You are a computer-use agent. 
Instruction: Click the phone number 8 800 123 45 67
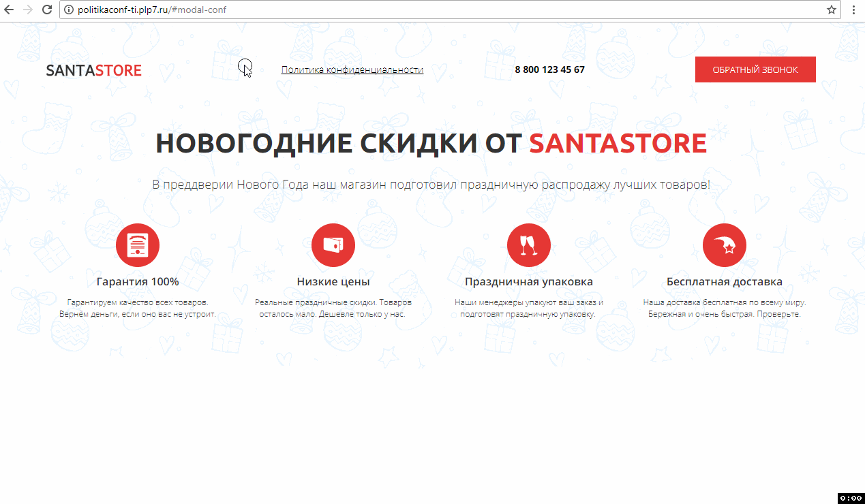click(x=549, y=69)
